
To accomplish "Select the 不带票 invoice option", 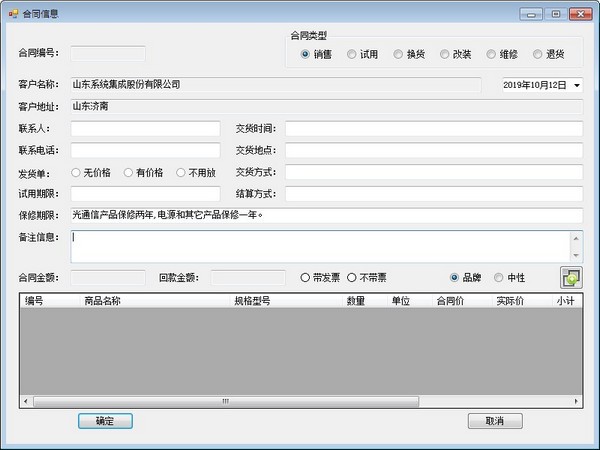I will (x=367, y=277).
